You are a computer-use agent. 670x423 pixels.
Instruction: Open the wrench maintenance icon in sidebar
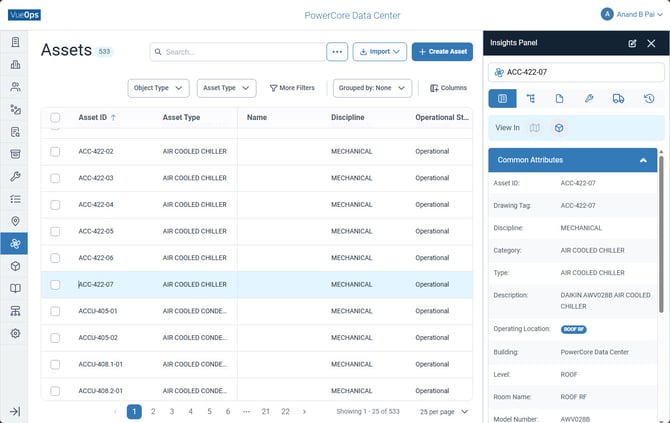[x=15, y=176]
